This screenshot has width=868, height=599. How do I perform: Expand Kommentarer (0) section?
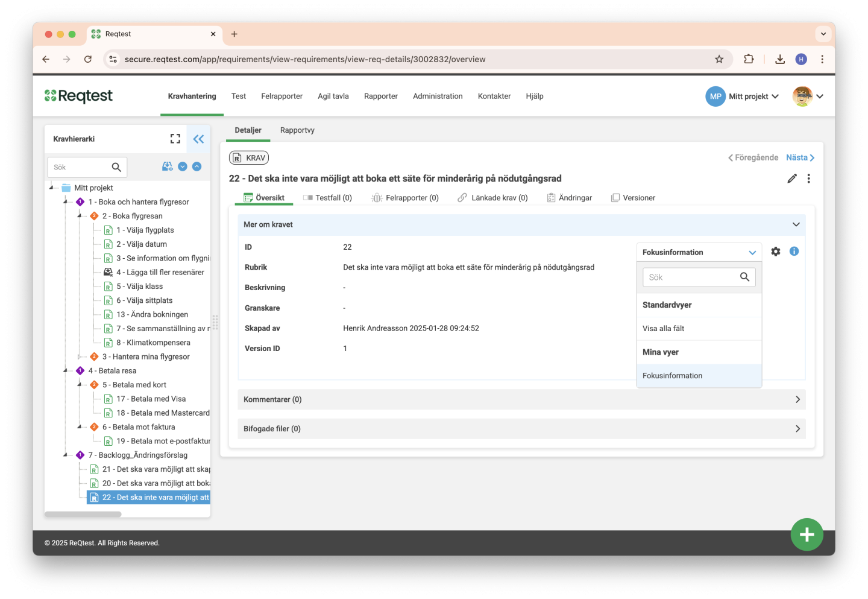coord(521,399)
